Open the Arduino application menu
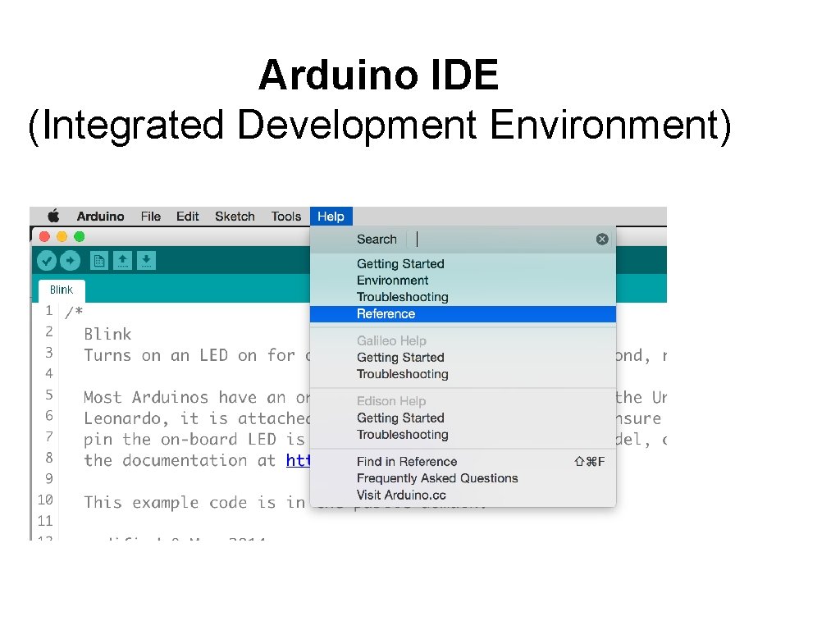 [x=100, y=217]
